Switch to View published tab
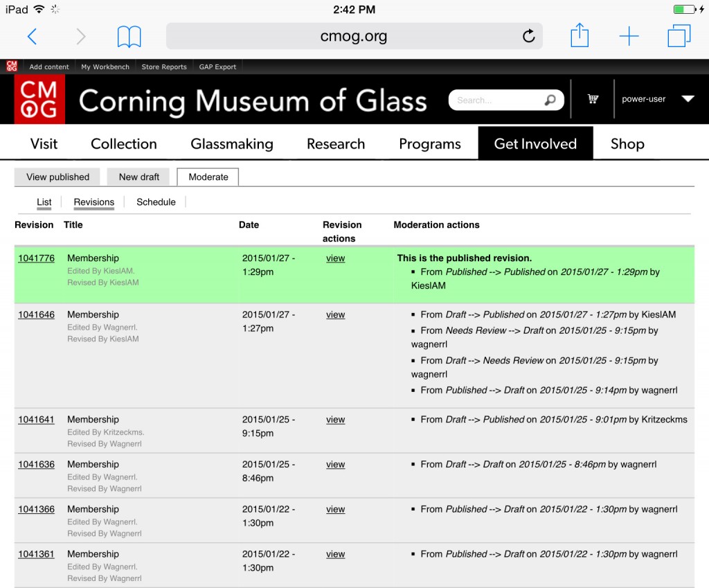 tap(57, 177)
